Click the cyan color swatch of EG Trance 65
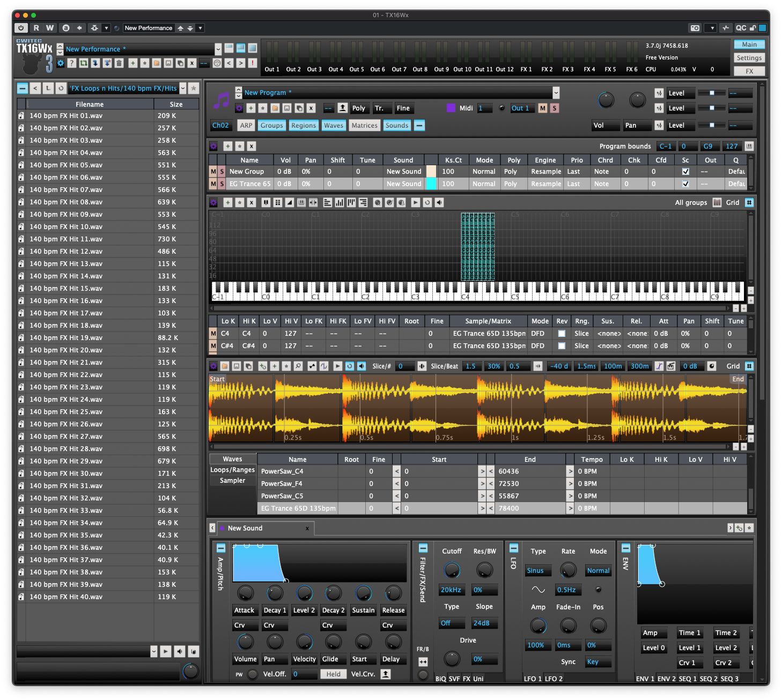Image resolution: width=782 pixels, height=700 pixels. (431, 184)
